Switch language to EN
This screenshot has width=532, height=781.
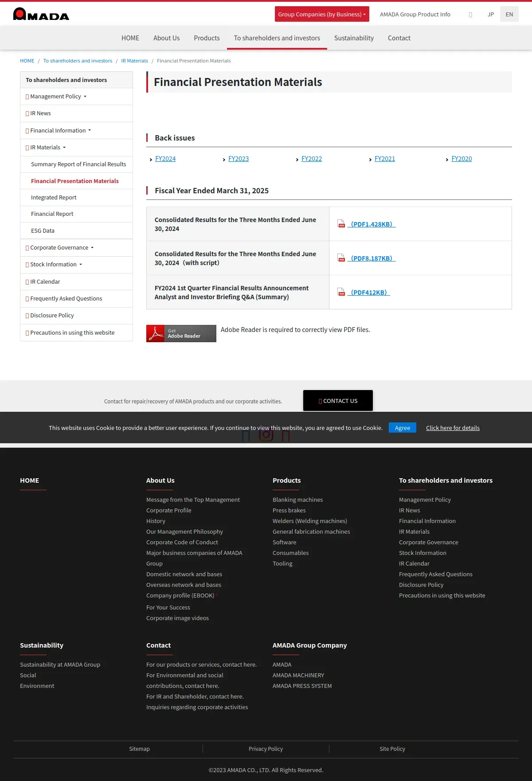pos(509,14)
